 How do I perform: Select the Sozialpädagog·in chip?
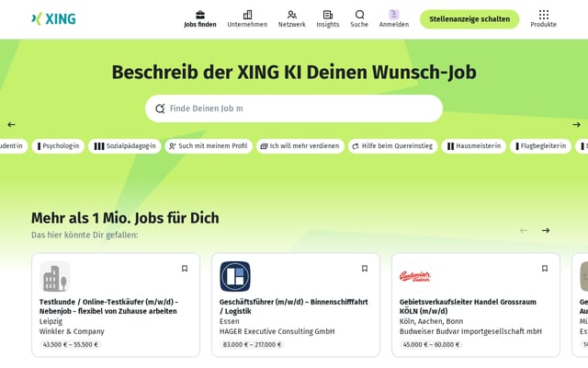coord(125,146)
